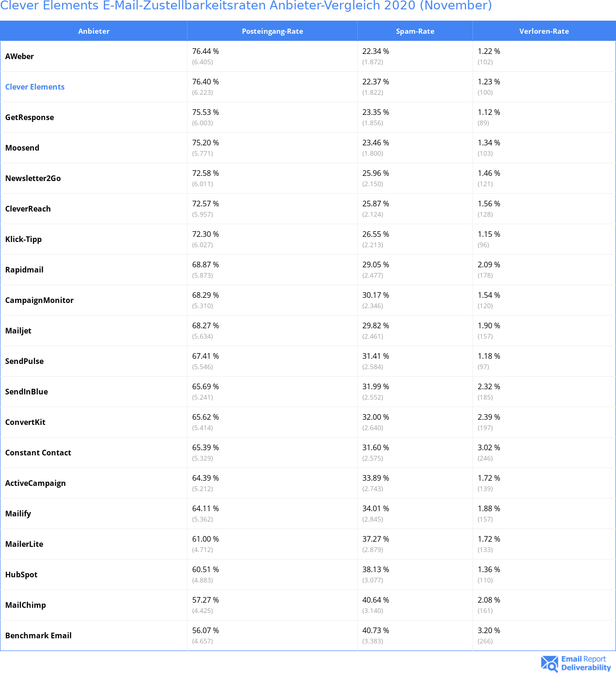Click the Email Report Deliverability logo icon
The height and width of the screenshot is (673, 616).
click(x=549, y=663)
